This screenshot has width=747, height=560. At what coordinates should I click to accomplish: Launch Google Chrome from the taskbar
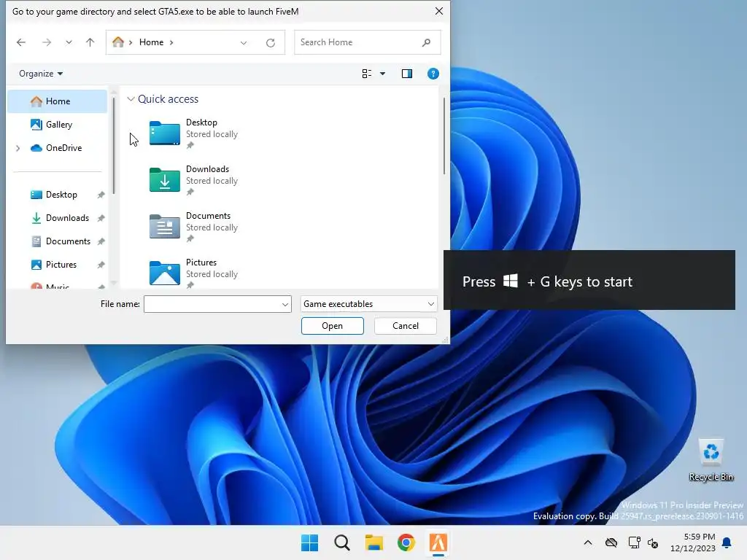pos(406,542)
